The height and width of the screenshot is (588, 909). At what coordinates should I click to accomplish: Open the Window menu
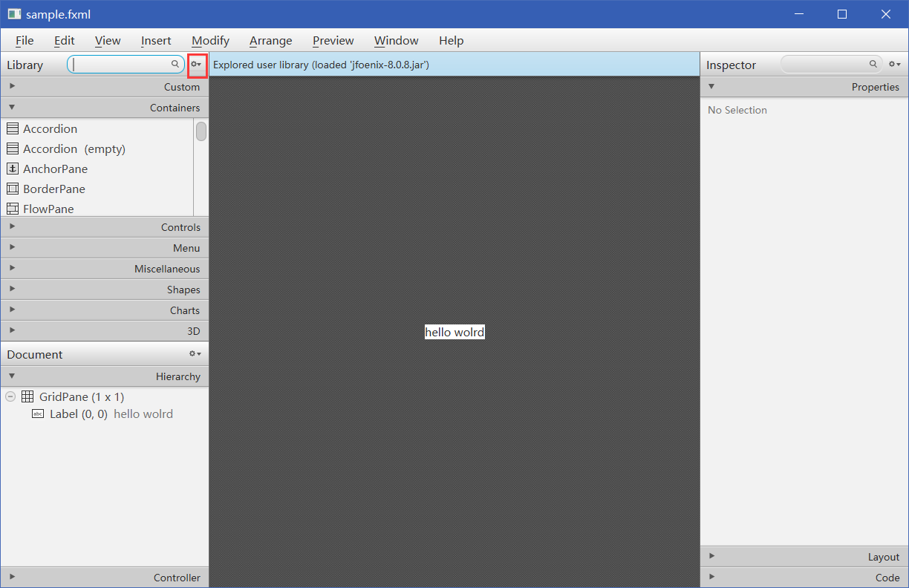[397, 41]
